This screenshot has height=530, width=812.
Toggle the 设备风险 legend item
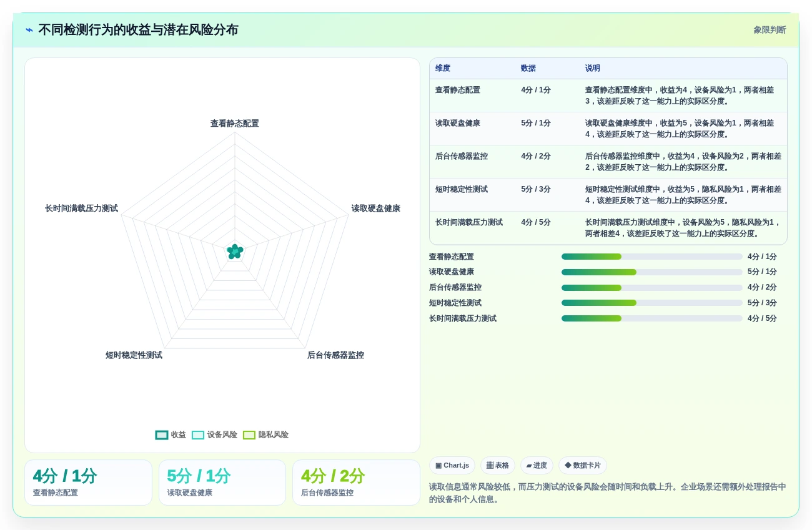[214, 434]
